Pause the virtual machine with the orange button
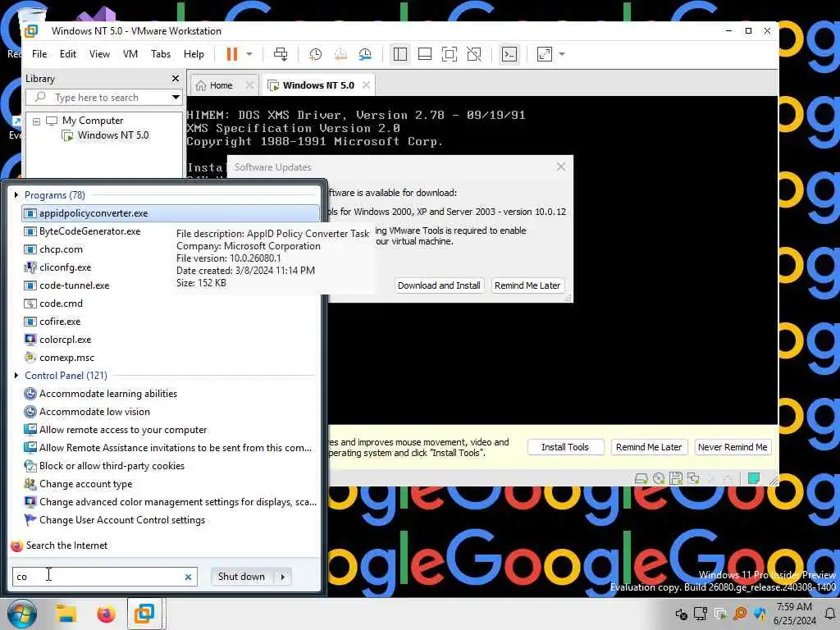Screen dimensions: 840x630 (x=231, y=54)
